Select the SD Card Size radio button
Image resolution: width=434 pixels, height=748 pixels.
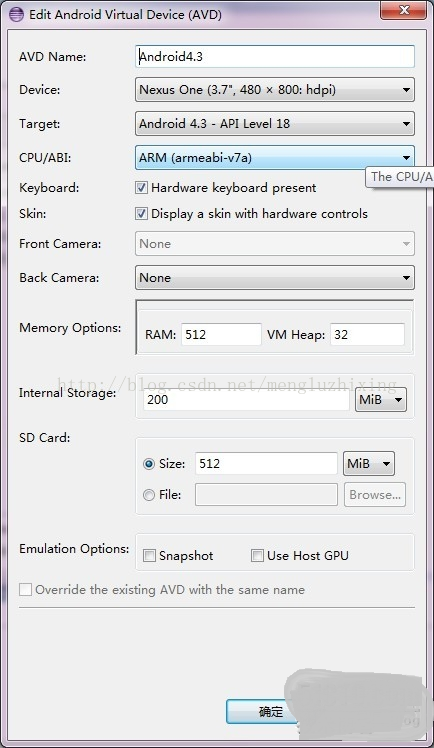pos(149,464)
